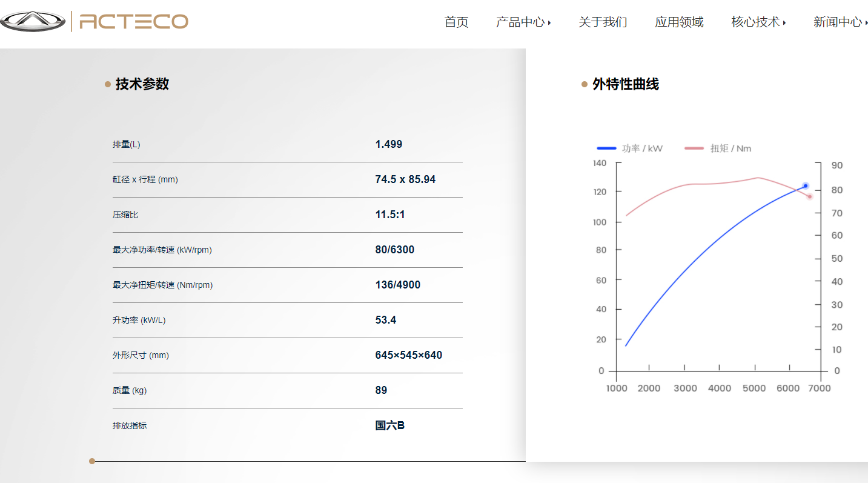Click the pink torque curve endpoint marker
The width and height of the screenshot is (868, 483).
tap(810, 196)
